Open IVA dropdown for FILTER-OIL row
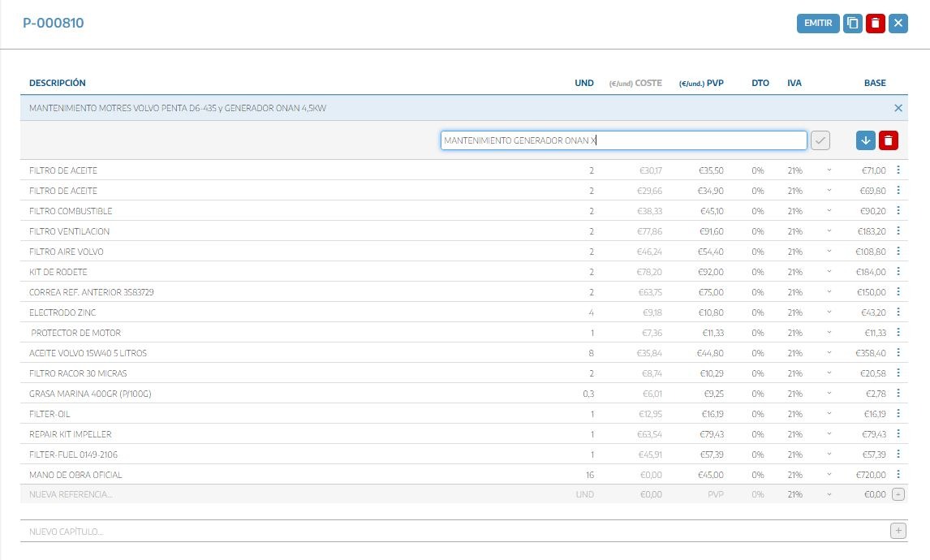This screenshot has height=560, width=930. pos(829,414)
